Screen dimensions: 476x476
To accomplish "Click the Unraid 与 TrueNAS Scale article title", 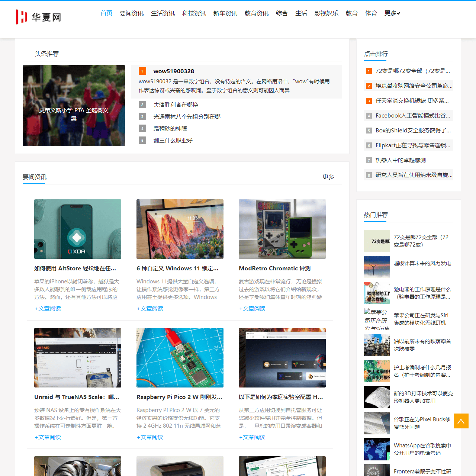I will 77,397.
